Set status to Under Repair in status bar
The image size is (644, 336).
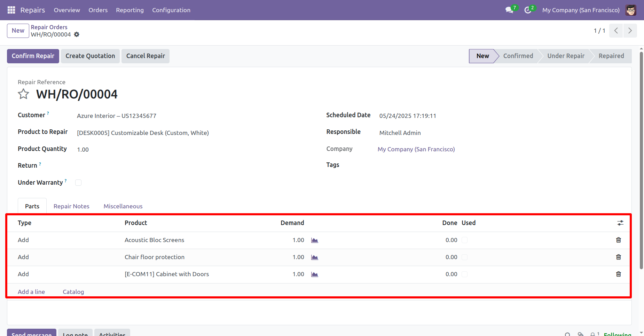coord(566,56)
